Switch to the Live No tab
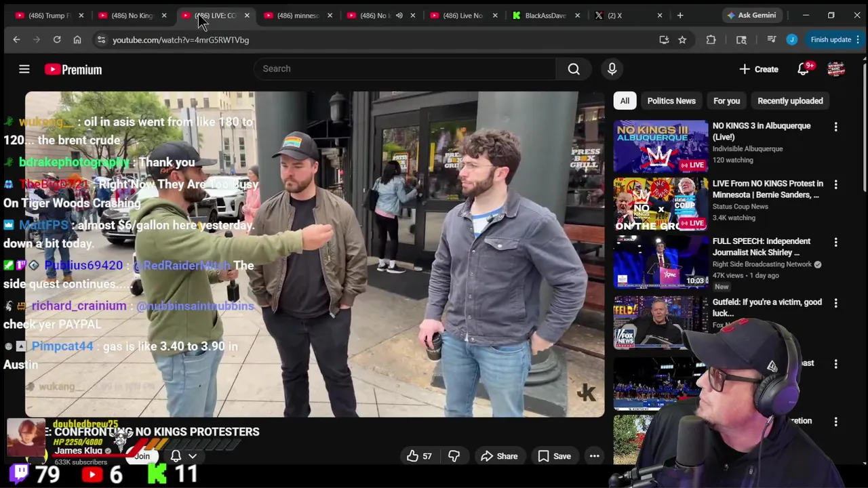 [465, 15]
